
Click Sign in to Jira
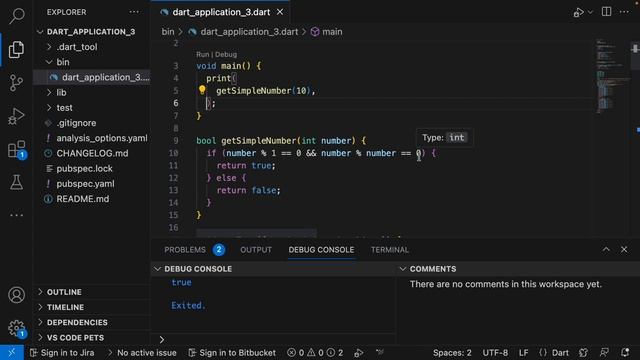point(62,353)
